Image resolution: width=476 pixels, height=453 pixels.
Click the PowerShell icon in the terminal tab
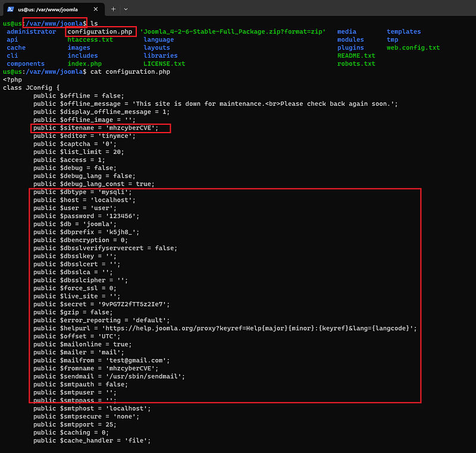point(10,10)
